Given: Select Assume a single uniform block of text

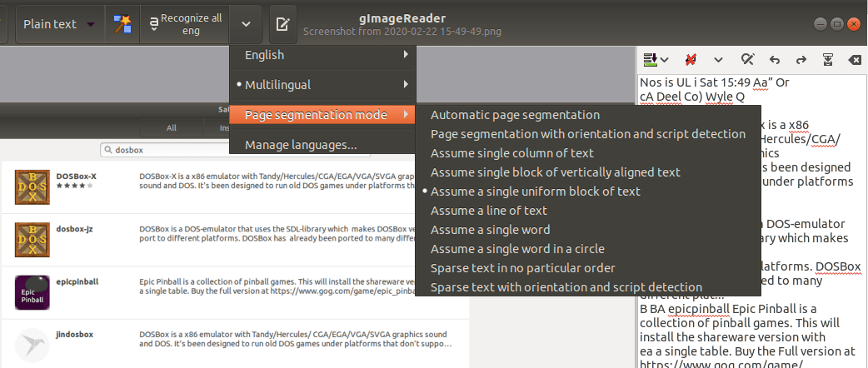Looking at the screenshot, I should click(x=588, y=191).
